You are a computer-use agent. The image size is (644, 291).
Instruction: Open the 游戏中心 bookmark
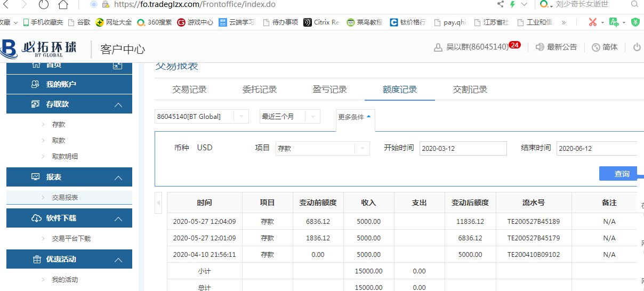196,22
